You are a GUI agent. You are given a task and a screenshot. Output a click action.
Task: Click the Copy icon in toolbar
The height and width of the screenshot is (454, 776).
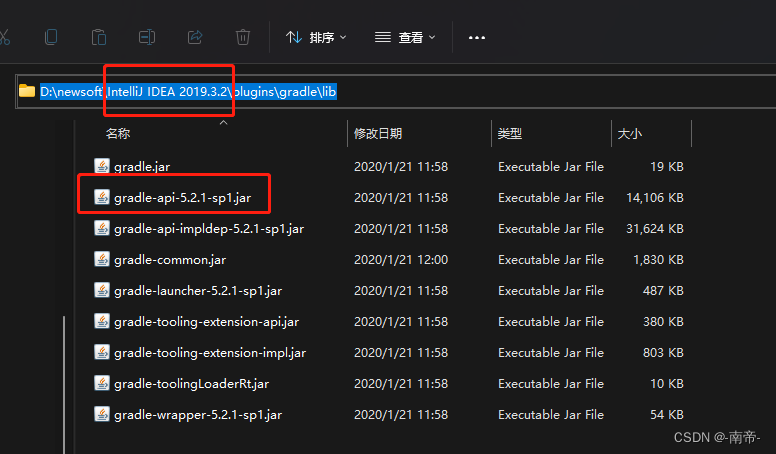(51, 37)
